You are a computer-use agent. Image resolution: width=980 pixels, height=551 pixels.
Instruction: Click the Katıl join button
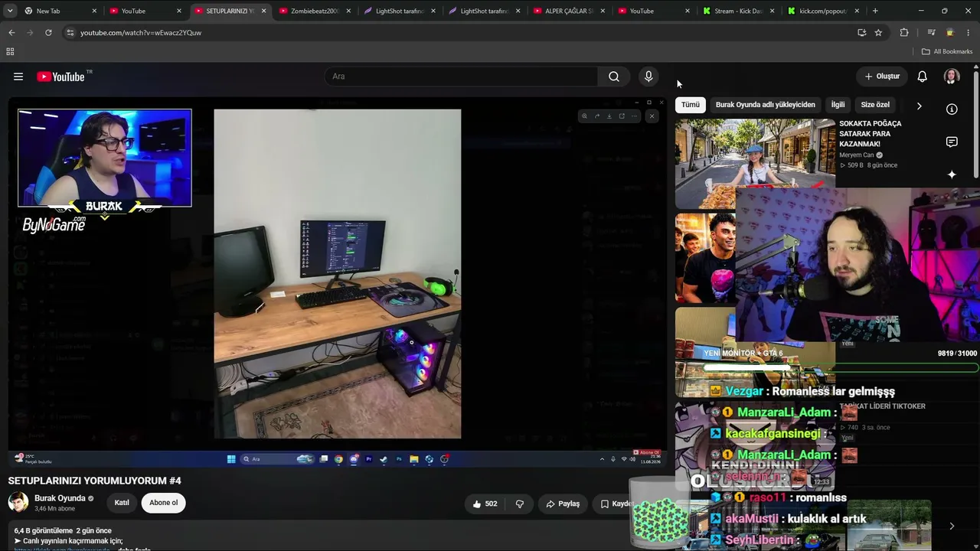pyautogui.click(x=122, y=503)
